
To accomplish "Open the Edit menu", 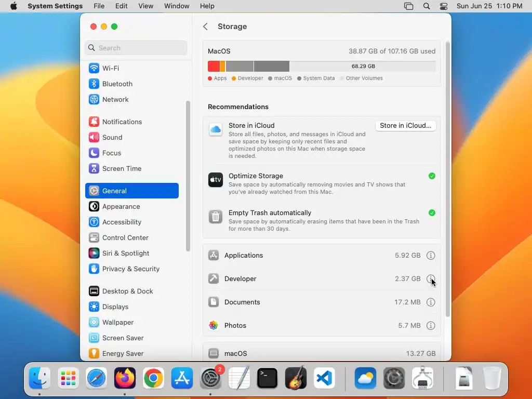I will point(121,6).
